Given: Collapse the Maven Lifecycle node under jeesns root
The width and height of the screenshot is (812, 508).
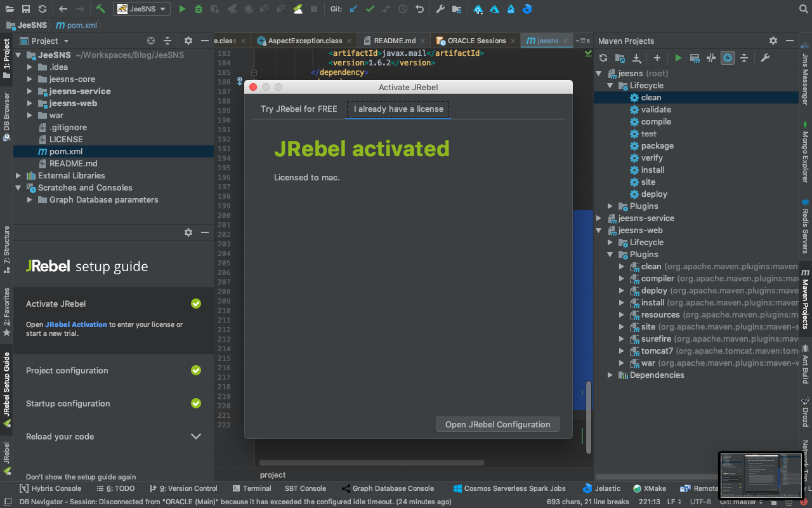Looking at the screenshot, I should [610, 86].
